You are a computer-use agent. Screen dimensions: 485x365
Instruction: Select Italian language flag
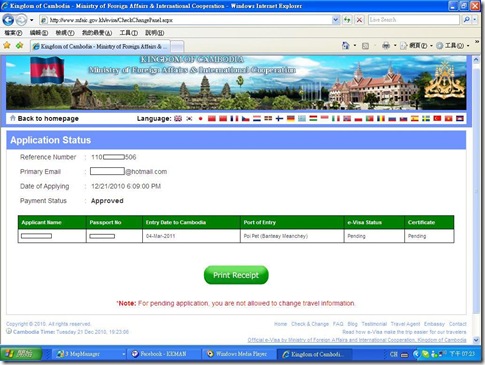[x=336, y=118]
